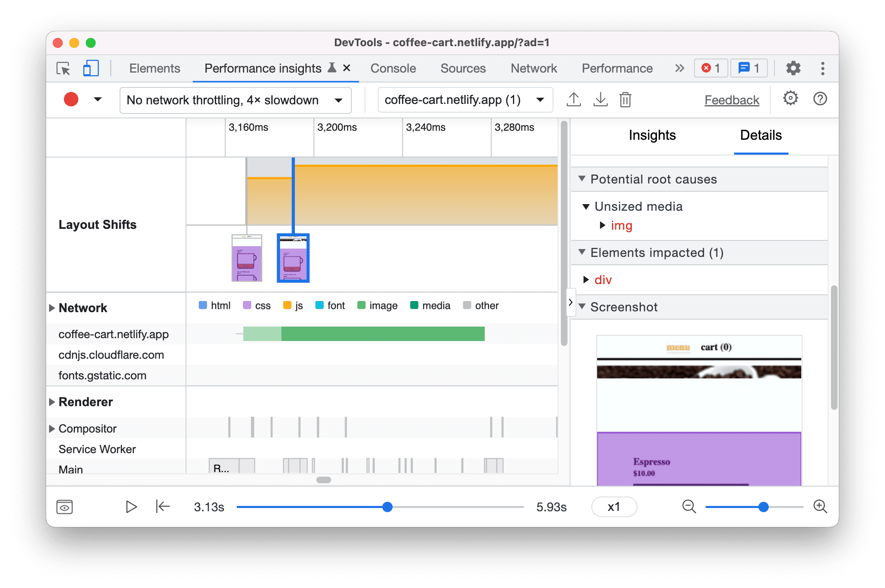
Task: Click the Performance Insights settings gear icon
Action: 788,100
